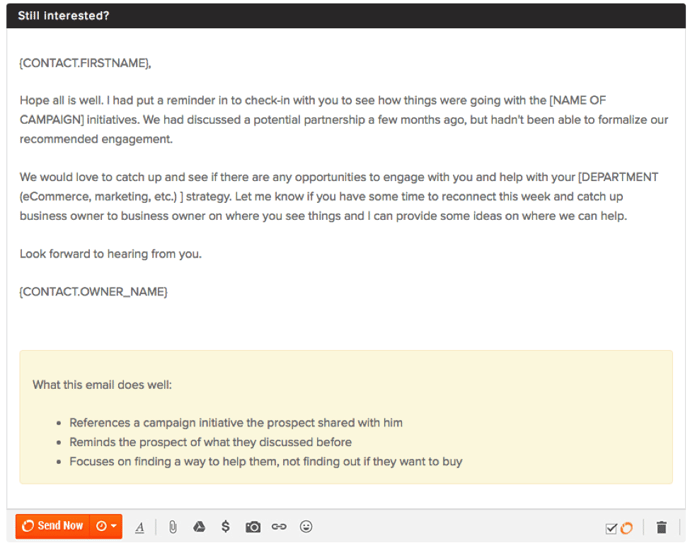
Task: Open text formatting options
Action: pos(140,527)
